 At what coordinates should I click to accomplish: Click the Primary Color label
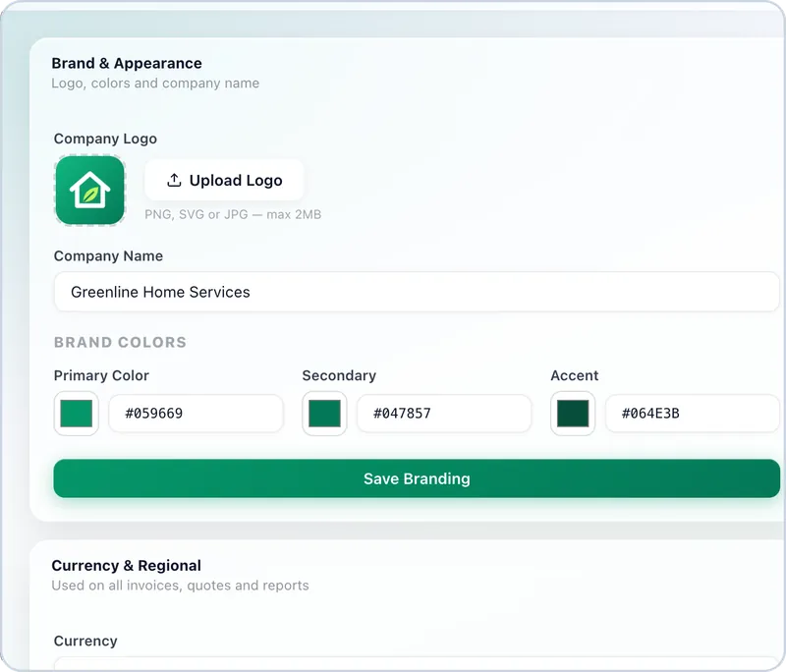click(101, 375)
